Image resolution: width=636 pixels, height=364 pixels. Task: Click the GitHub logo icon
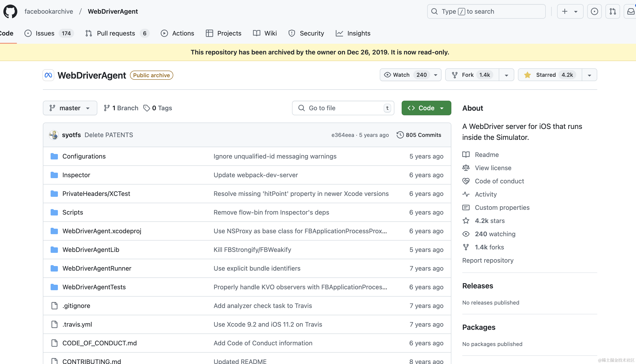click(x=10, y=11)
